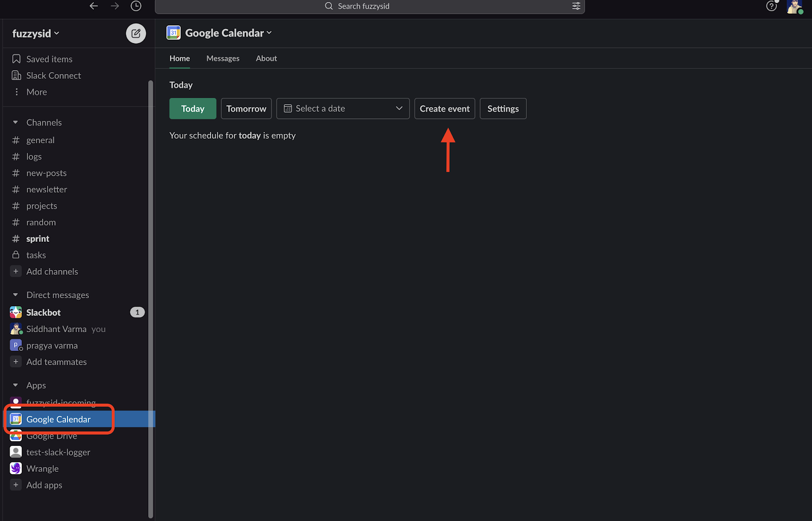Switch to the About tab
Screen dimensions: 812x521
pyautogui.click(x=266, y=58)
